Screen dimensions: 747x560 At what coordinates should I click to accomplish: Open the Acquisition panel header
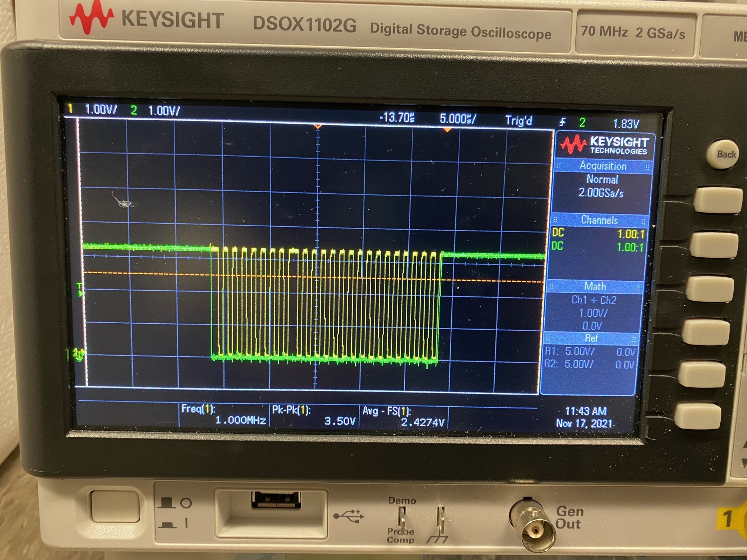pyautogui.click(x=603, y=166)
